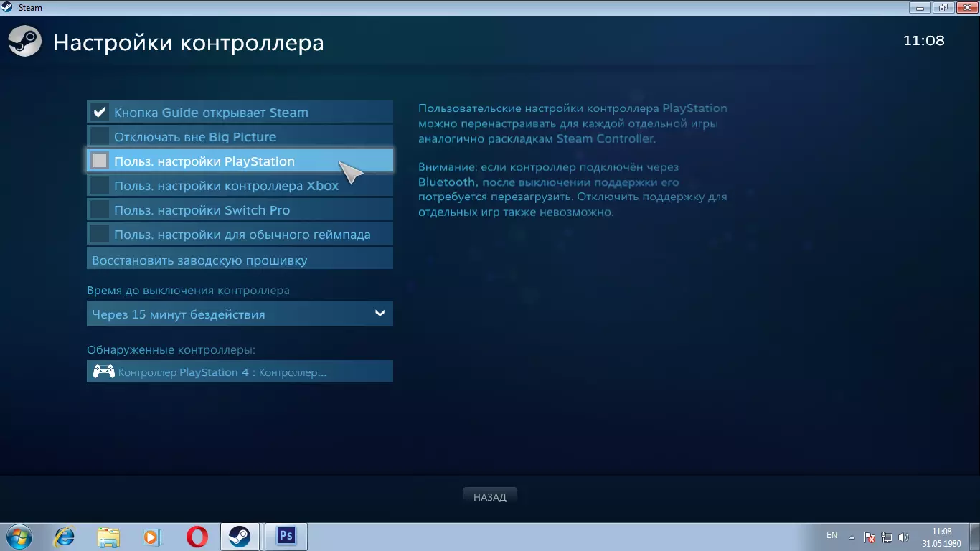Enable 'Польз. настройки PlayStation' checkbox
This screenshot has width=980, height=551.
tap(100, 161)
